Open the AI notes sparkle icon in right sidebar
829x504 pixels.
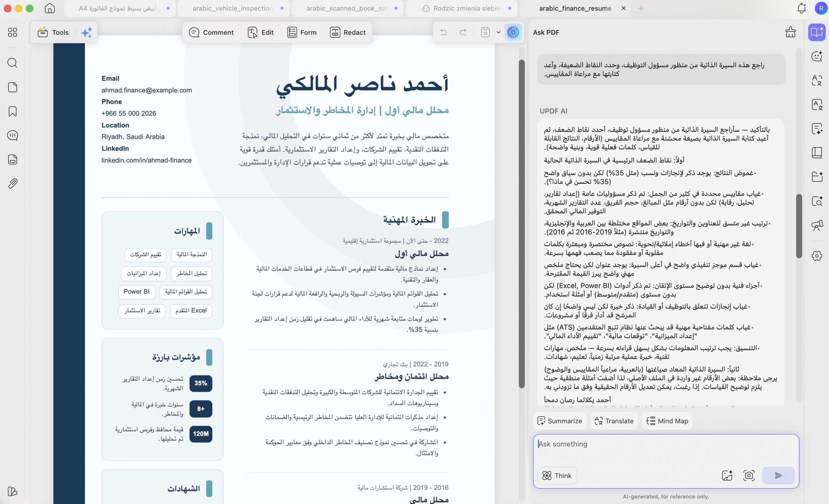click(817, 129)
